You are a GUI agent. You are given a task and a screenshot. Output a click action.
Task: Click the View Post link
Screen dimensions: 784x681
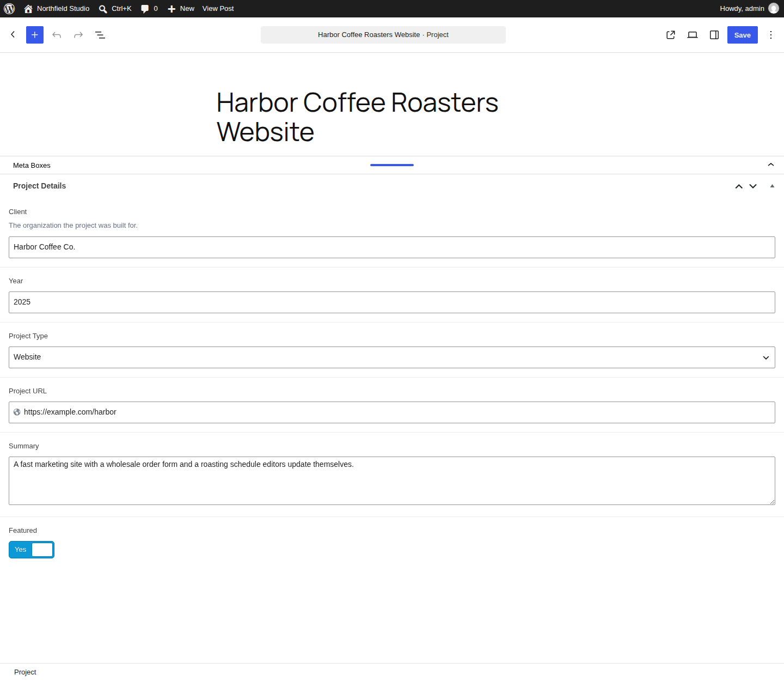pos(218,9)
